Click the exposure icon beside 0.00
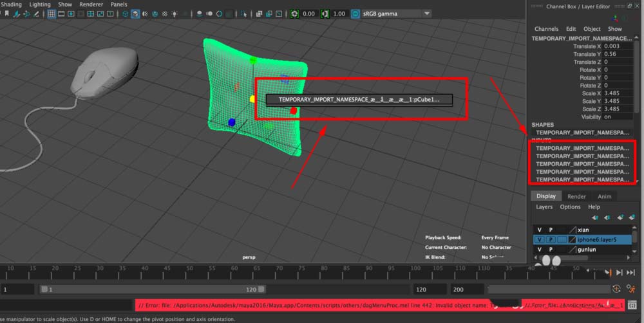 click(294, 14)
